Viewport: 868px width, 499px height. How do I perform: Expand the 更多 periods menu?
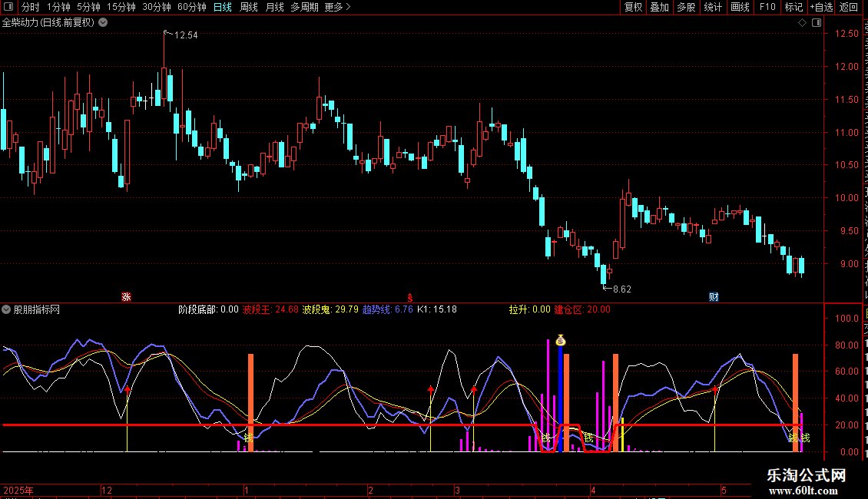(x=337, y=7)
